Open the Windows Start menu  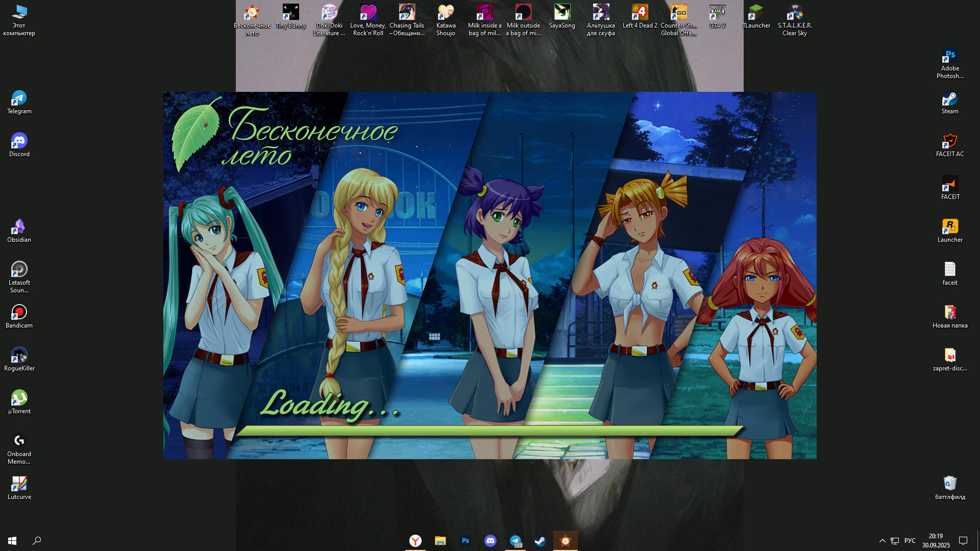point(12,541)
